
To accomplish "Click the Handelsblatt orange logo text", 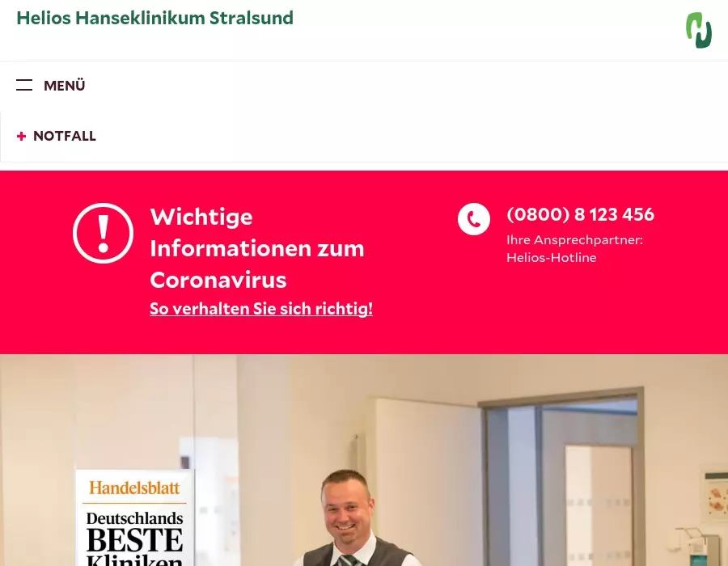I will (134, 488).
